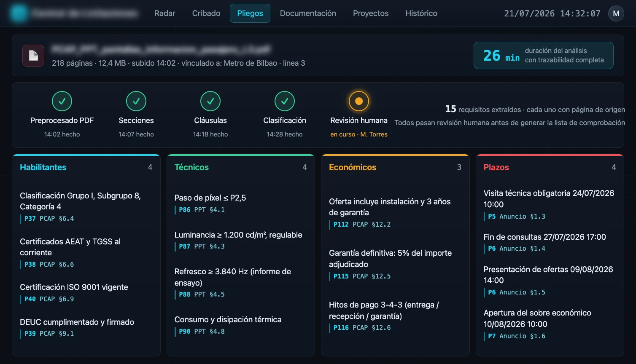
Task: Open reference P115 PCAP §12.5
Action: pyautogui.click(x=362, y=276)
